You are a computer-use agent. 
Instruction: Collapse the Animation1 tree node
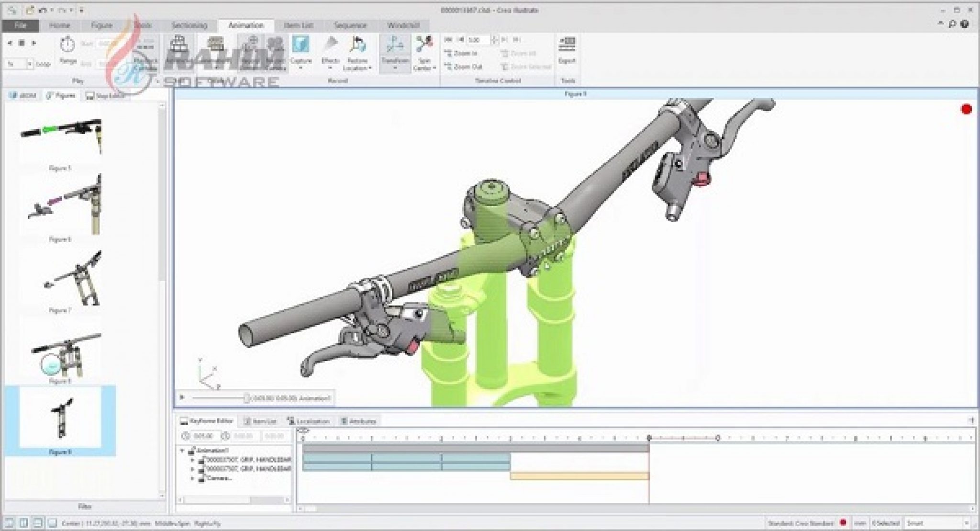182,451
